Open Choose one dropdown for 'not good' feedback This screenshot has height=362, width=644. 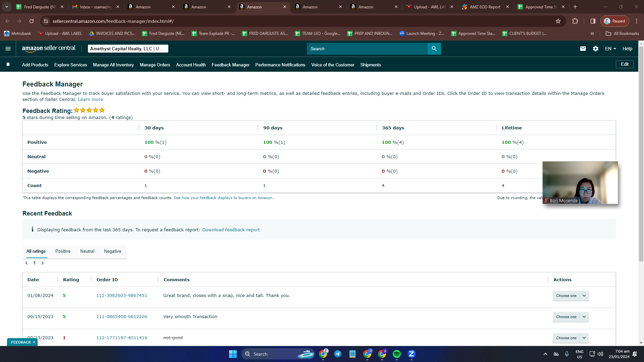click(x=571, y=338)
